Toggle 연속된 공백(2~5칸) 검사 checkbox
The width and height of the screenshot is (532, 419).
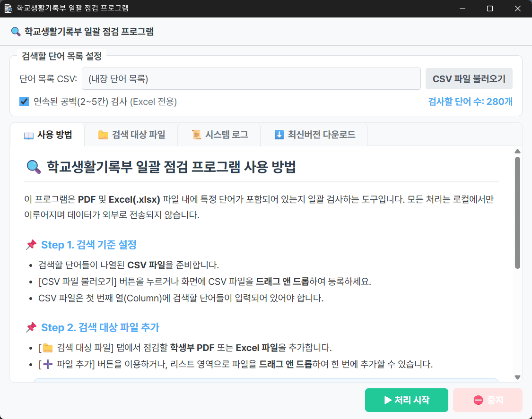coord(24,102)
